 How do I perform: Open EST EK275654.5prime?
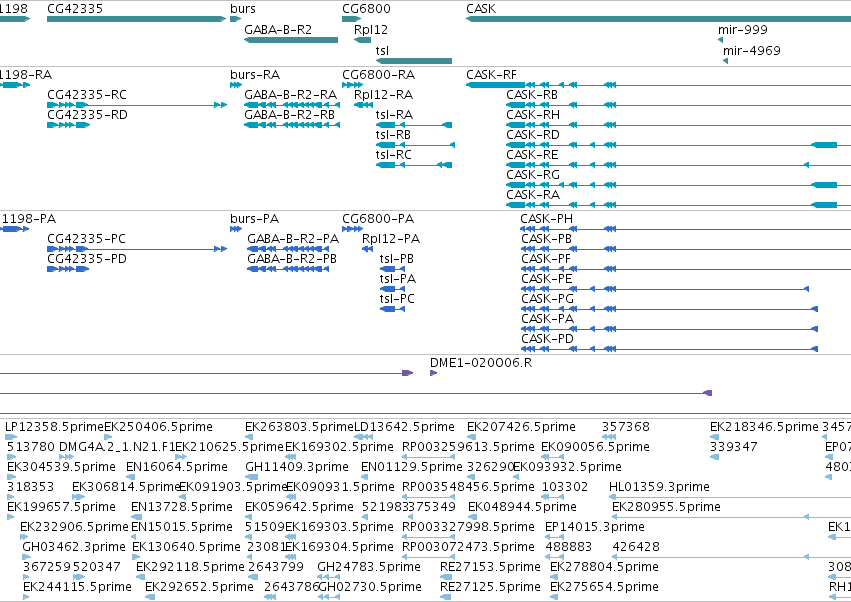tap(605, 587)
